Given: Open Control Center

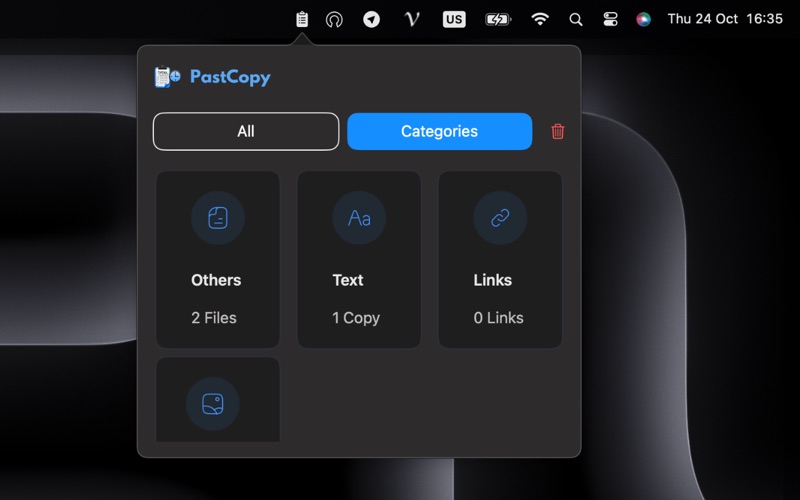Looking at the screenshot, I should (610, 19).
